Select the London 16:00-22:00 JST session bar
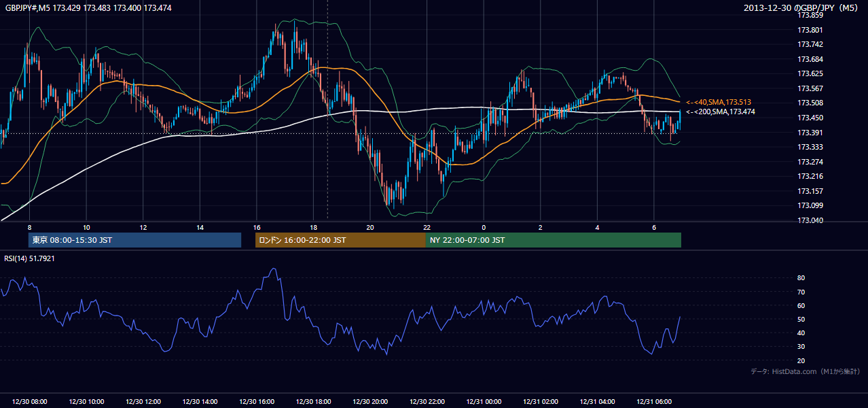 click(x=340, y=240)
